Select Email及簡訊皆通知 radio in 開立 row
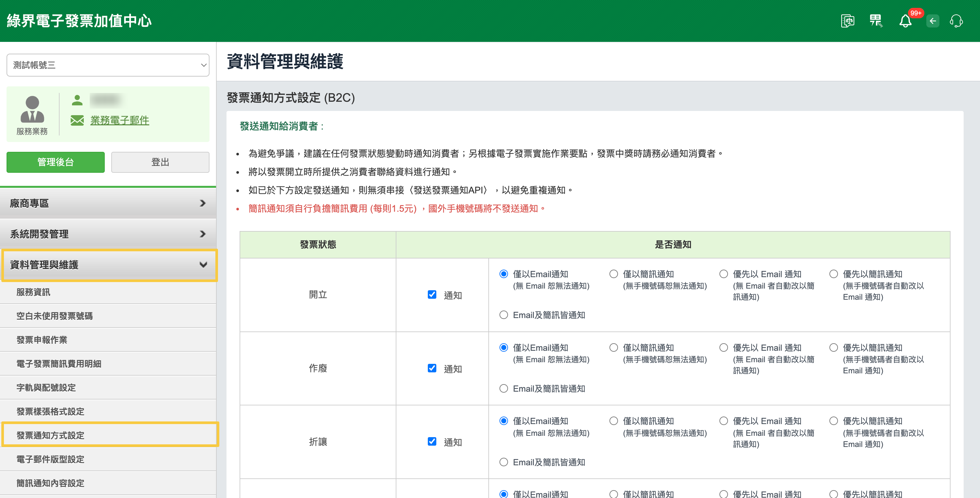The height and width of the screenshot is (498, 980). [x=504, y=315]
